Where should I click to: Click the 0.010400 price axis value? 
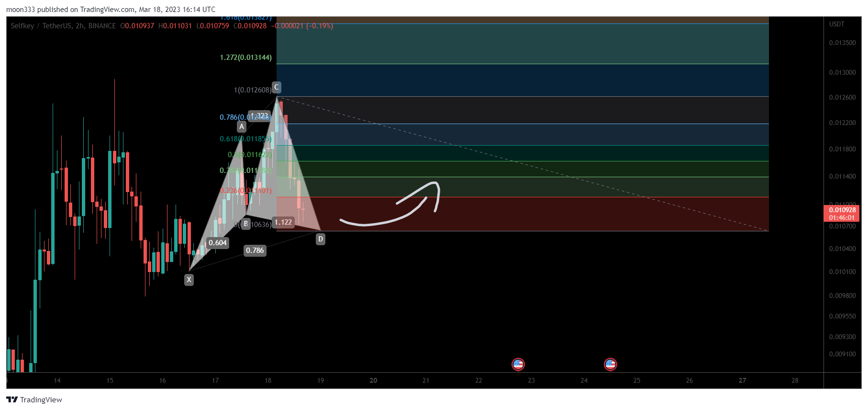843,249
